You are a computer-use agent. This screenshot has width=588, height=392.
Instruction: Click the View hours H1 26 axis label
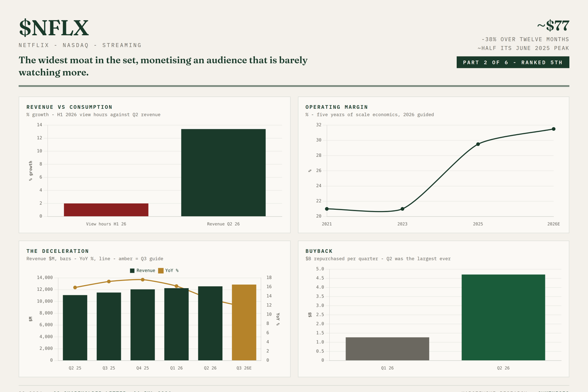(106, 224)
